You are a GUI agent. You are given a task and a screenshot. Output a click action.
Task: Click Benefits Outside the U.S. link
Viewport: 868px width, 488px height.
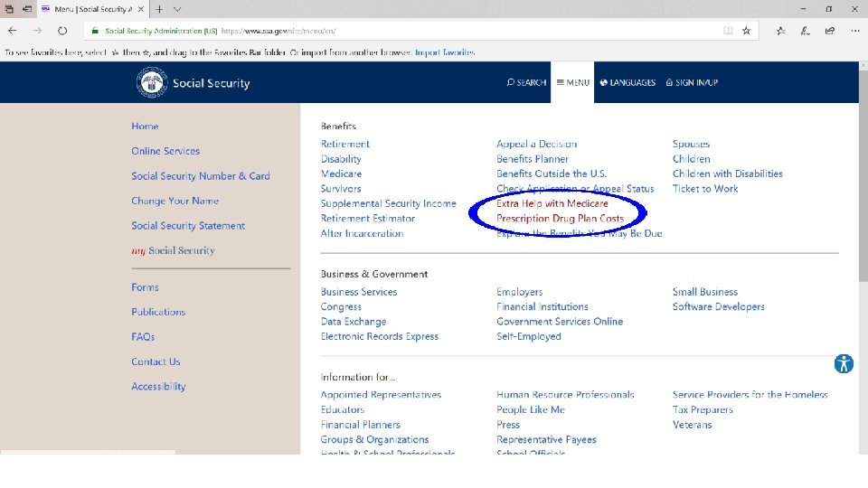[x=552, y=174]
